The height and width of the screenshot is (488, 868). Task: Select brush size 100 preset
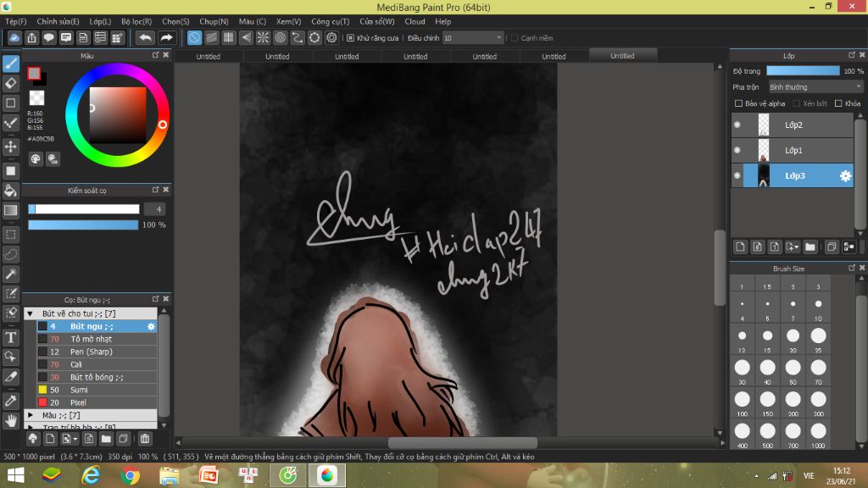743,402
